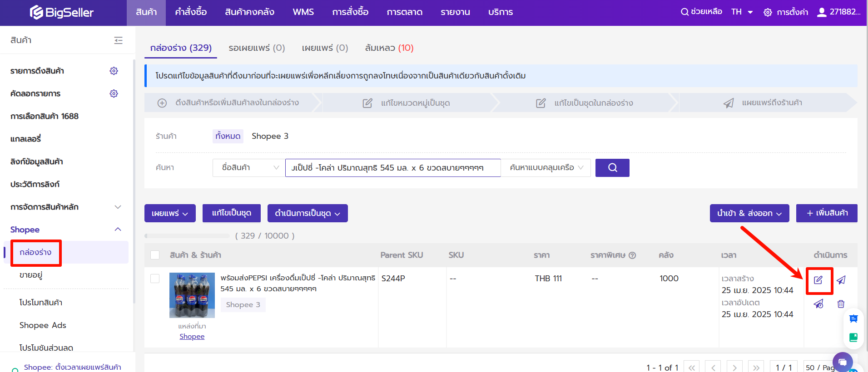Switch to กล่องร่าง (329) tab
Viewport: 868px width, 372px height.
point(181,48)
